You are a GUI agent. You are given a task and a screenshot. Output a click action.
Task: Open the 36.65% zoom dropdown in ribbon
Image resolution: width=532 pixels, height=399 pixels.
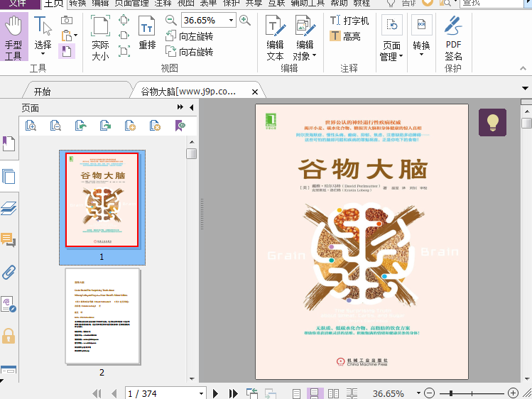(231, 21)
